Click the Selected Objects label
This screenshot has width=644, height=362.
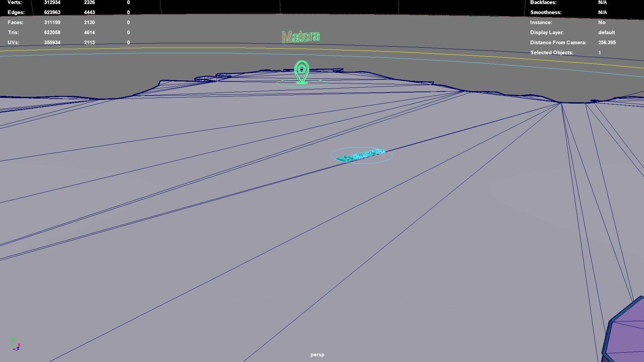551,53
